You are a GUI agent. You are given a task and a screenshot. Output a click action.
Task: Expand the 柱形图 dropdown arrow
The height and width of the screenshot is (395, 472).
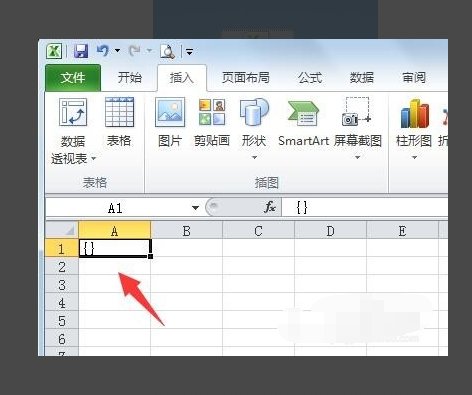click(414, 157)
